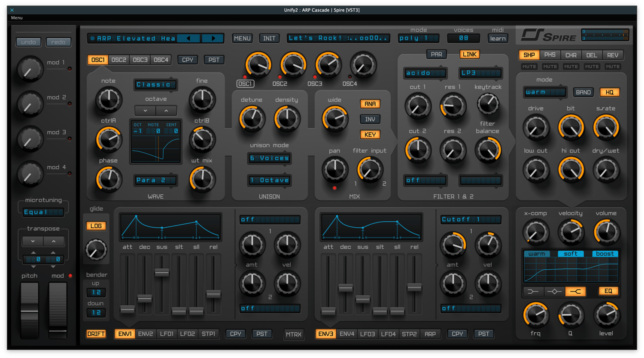Open the Para 2 wave dropdown
Screen dimensions: 644x358
click(155, 180)
